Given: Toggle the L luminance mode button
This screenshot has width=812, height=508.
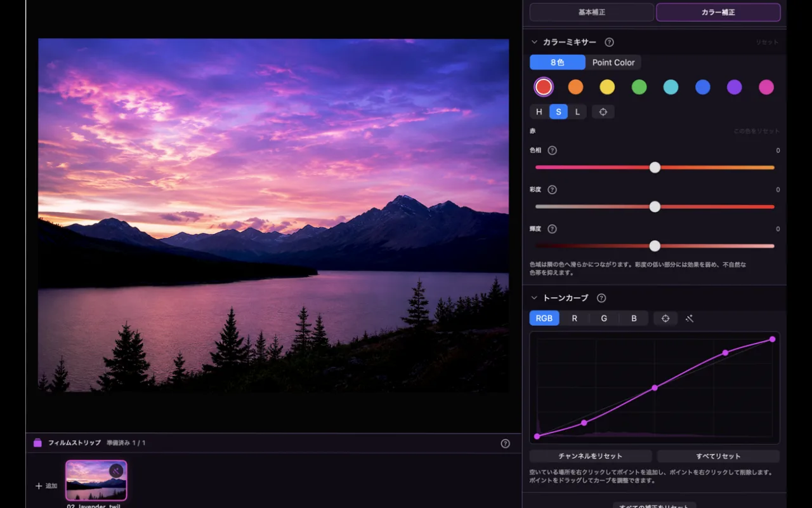Looking at the screenshot, I should tap(577, 112).
